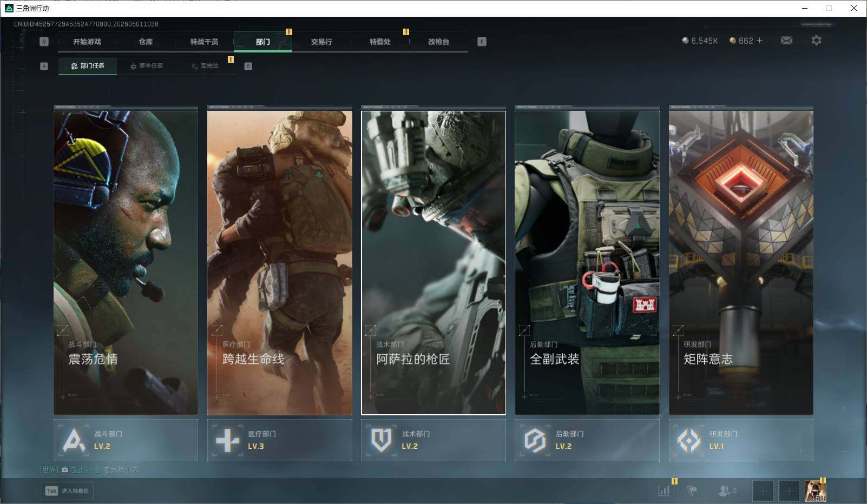The width and height of the screenshot is (867, 504).
Task: Click the Tab 进入特勤处 button
Action: tap(67, 490)
